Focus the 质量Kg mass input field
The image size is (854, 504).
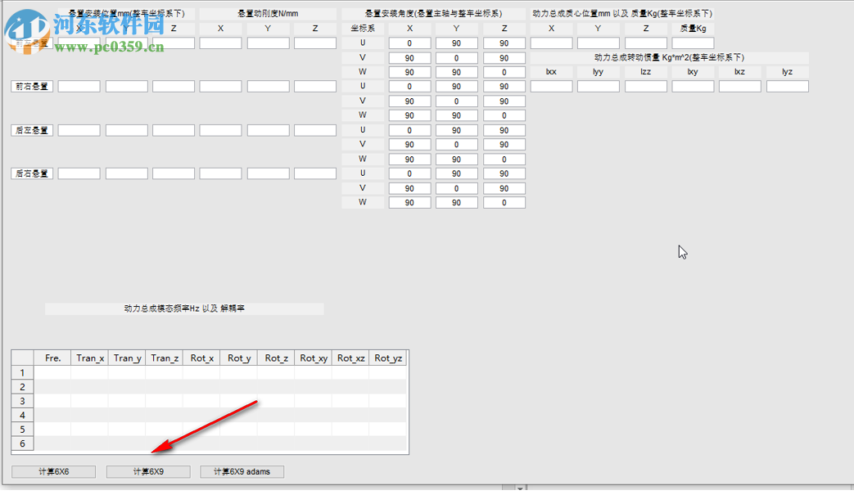pos(693,43)
